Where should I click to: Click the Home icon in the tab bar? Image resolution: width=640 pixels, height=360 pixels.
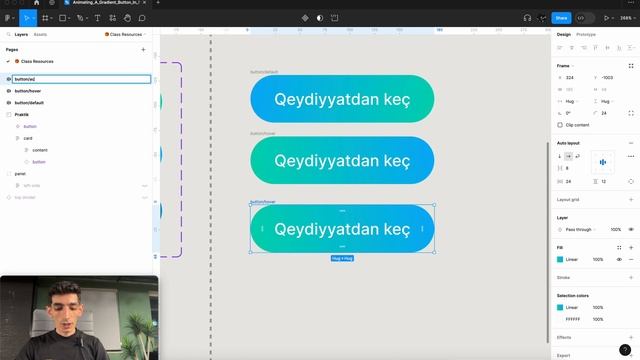pyautogui.click(x=36, y=2)
